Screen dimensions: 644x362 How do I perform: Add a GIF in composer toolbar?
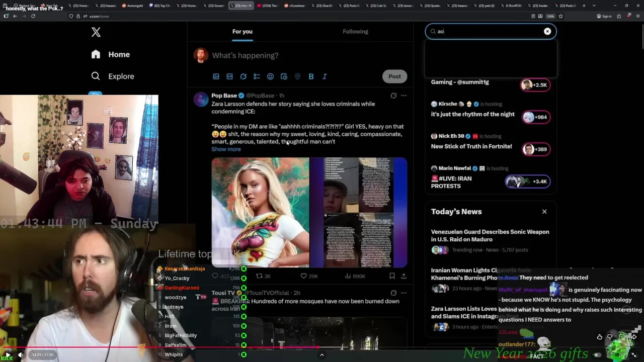(x=229, y=76)
